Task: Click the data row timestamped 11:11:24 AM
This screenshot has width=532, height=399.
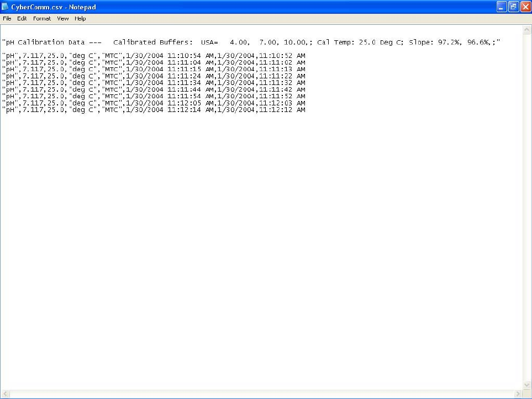Action: click(154, 76)
